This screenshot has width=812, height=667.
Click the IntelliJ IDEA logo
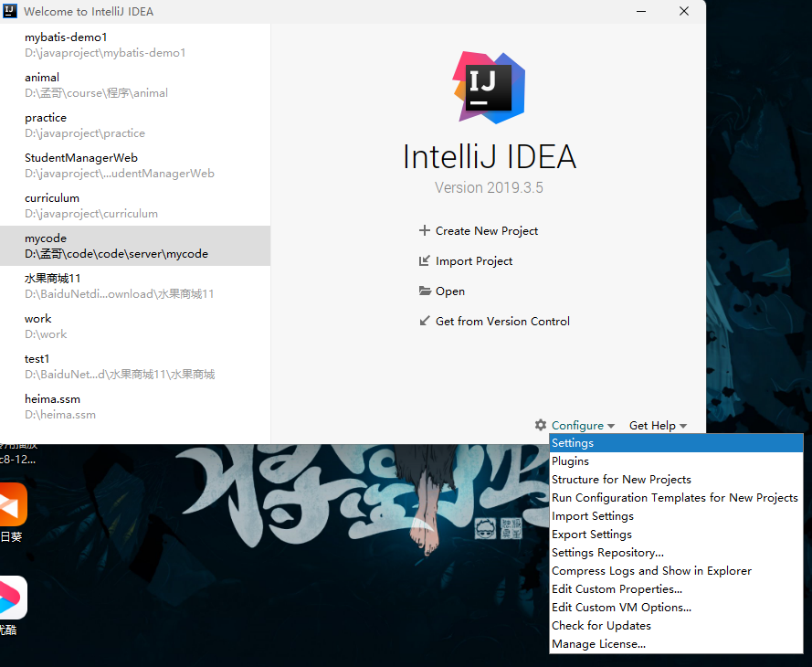click(489, 88)
